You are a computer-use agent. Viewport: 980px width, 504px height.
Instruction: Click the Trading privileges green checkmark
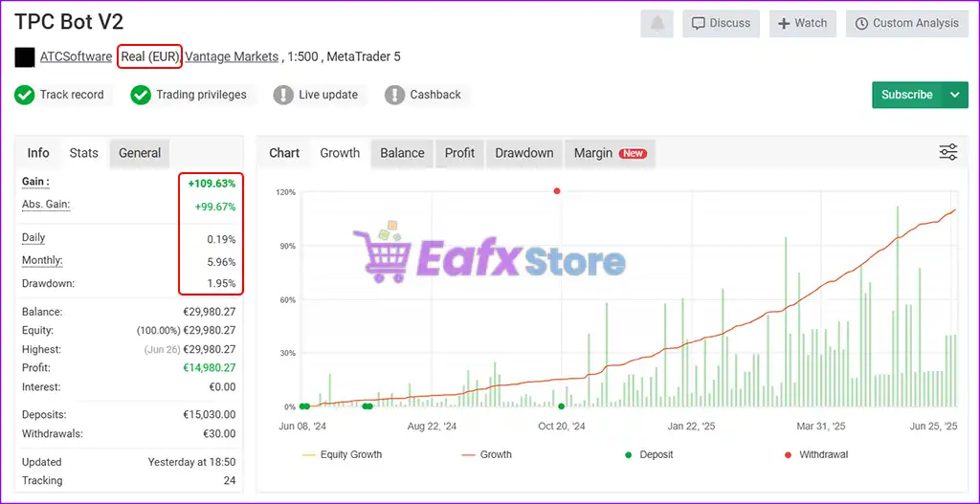[141, 95]
